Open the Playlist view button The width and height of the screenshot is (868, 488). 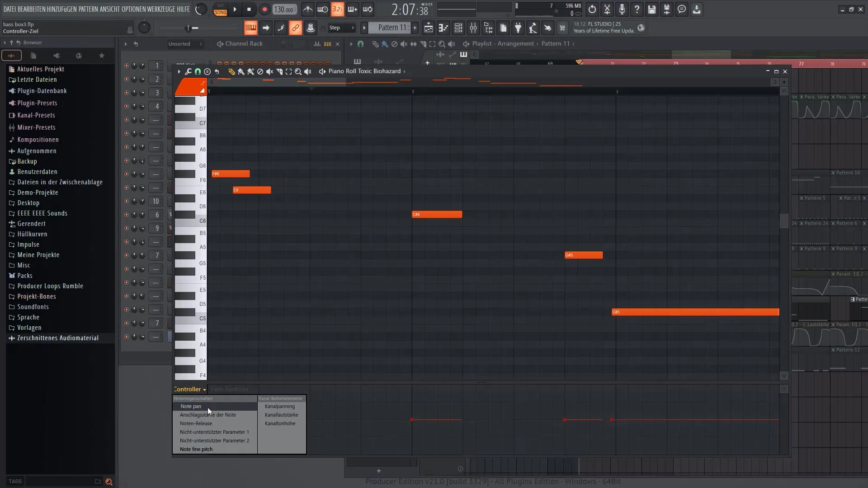[x=428, y=28]
